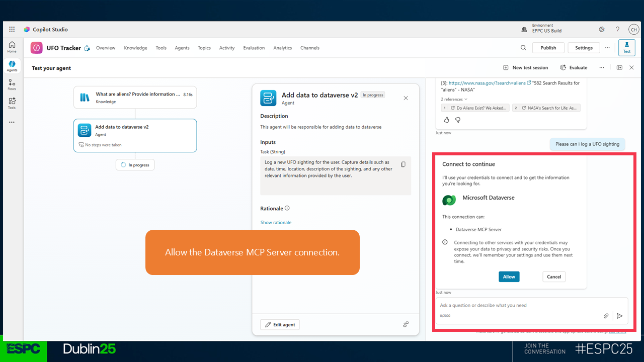Toggle the Test panel button
644x362 pixels.
[x=626, y=48]
